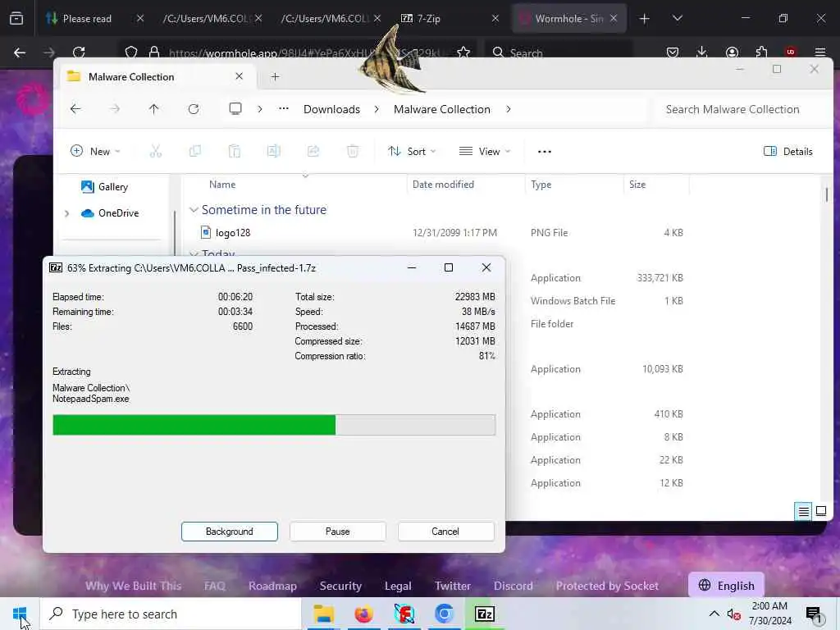Open a new browser tab
This screenshot has width=840, height=630.
coord(645,19)
